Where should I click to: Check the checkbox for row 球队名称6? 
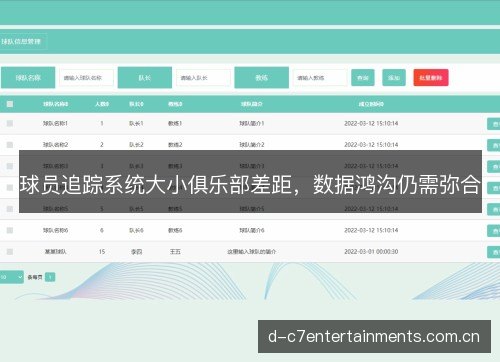tap(10, 230)
